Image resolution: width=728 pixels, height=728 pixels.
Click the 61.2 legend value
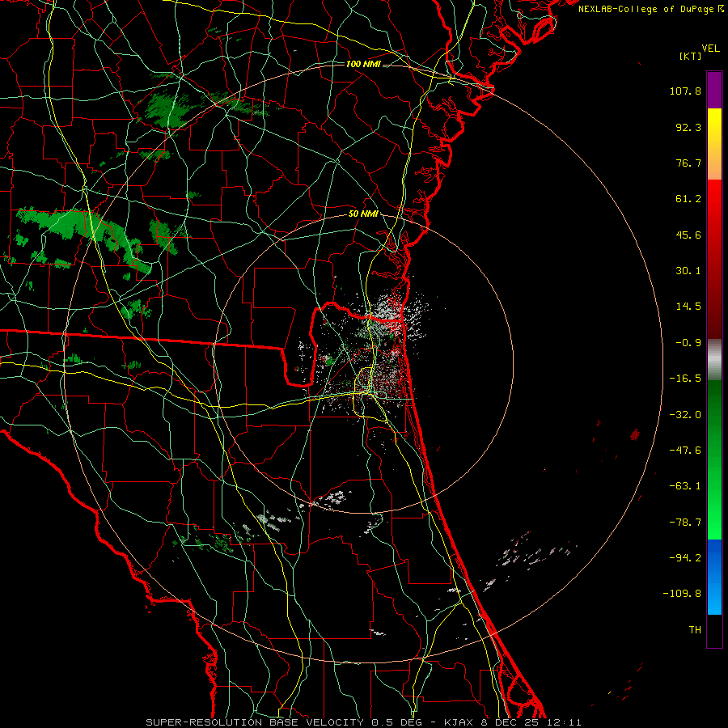point(688,199)
